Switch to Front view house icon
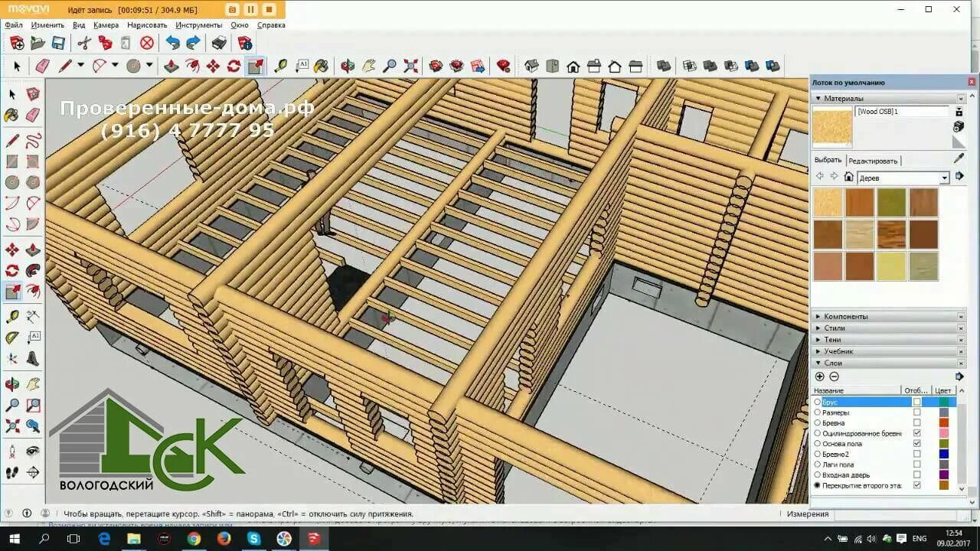Viewport: 980px width, 551px height. pos(573,66)
